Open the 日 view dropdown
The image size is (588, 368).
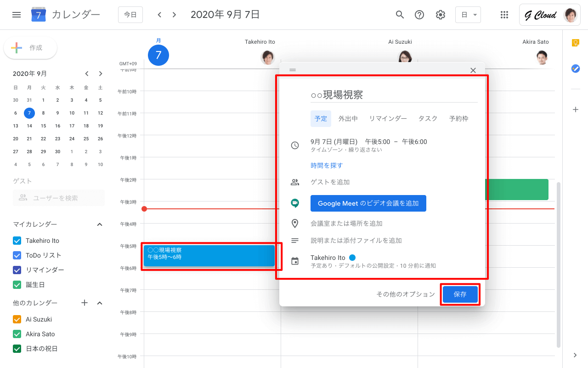(x=468, y=15)
